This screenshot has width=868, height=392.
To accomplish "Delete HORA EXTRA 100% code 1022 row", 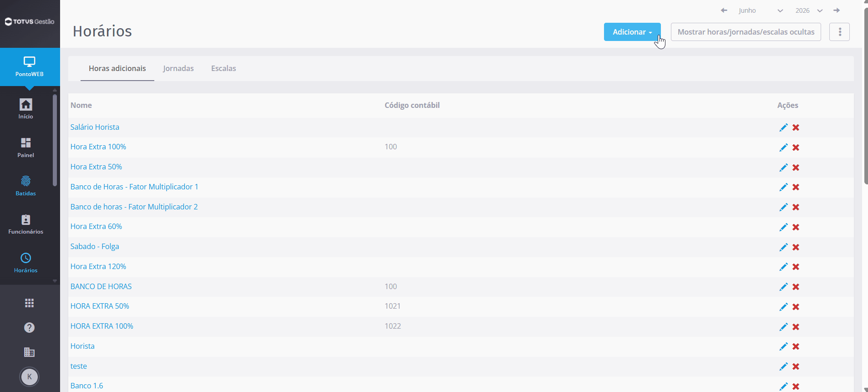I will coord(796,327).
